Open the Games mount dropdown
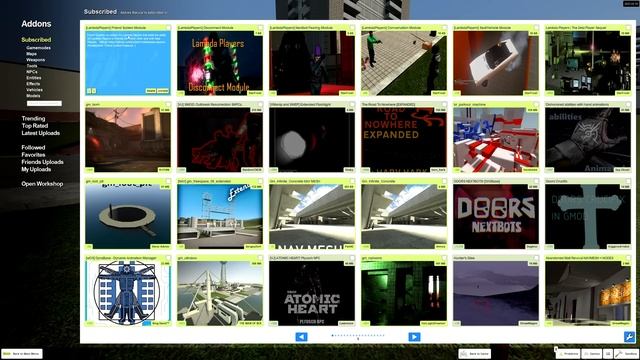The image size is (640, 360). (x=592, y=354)
